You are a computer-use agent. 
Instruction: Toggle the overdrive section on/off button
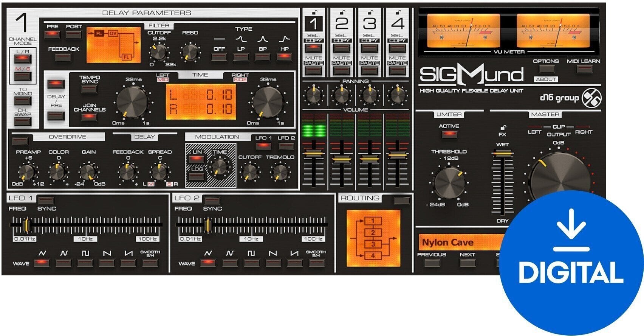tap(20, 141)
